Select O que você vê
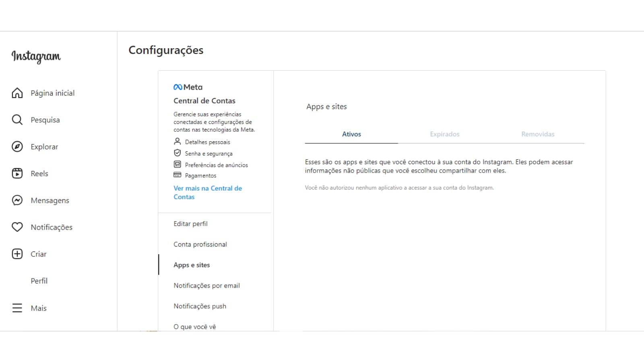The image size is (644, 362). click(x=194, y=327)
